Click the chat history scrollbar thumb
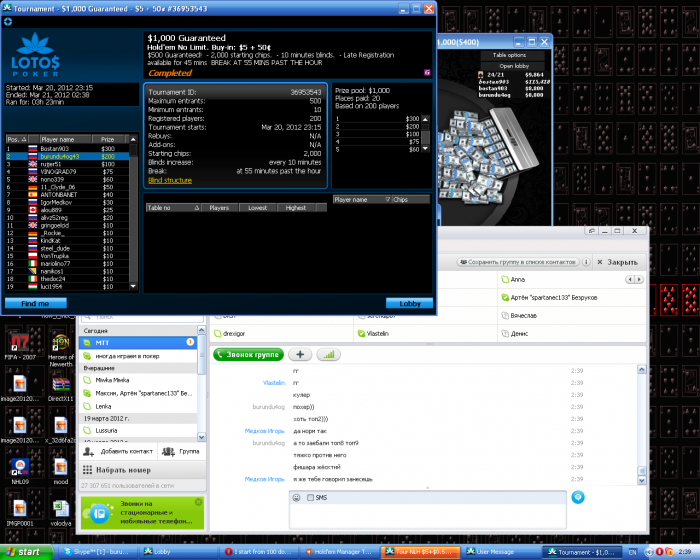 [642, 471]
